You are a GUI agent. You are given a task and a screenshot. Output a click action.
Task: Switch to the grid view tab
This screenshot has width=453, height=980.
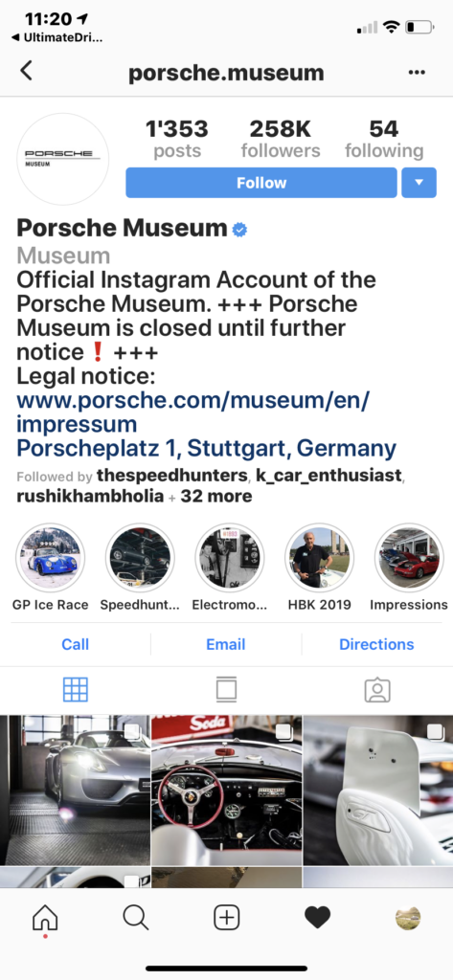(75, 689)
